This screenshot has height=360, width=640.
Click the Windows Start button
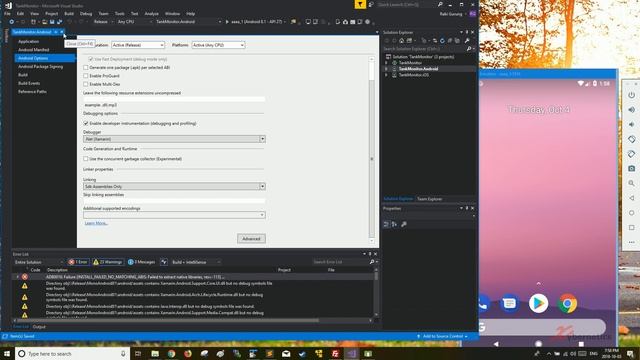pos(7,353)
